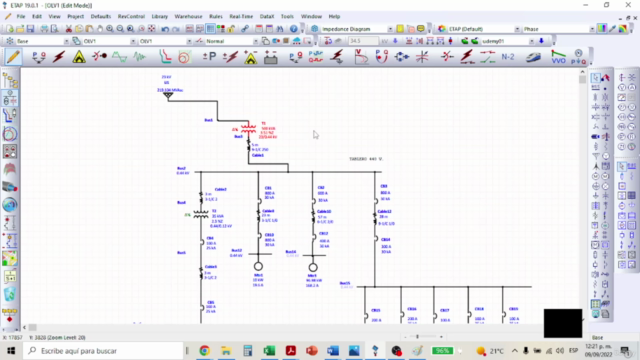The width and height of the screenshot is (640, 360).
Task: Select the utility grid symbol U1
Action: coord(168,96)
